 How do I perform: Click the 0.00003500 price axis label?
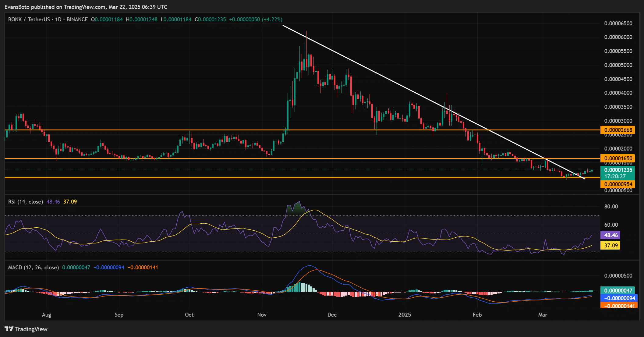618,107
